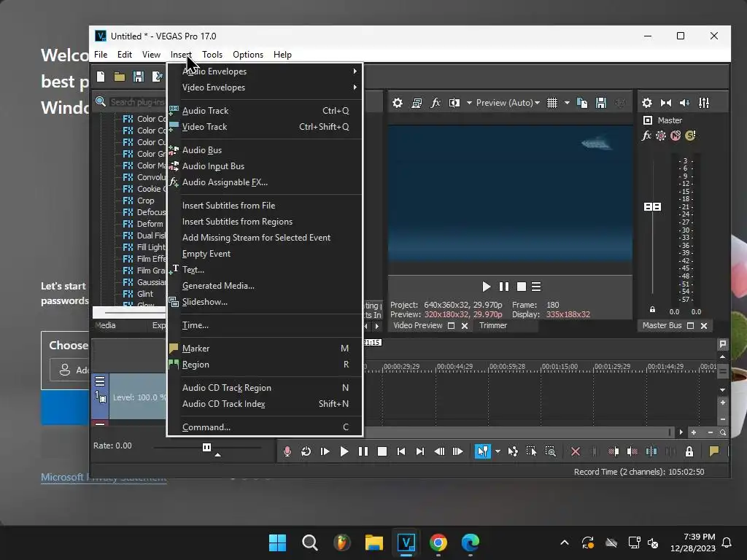Copy snapshot to clipboard icon
The height and width of the screenshot is (560, 747).
(582, 103)
